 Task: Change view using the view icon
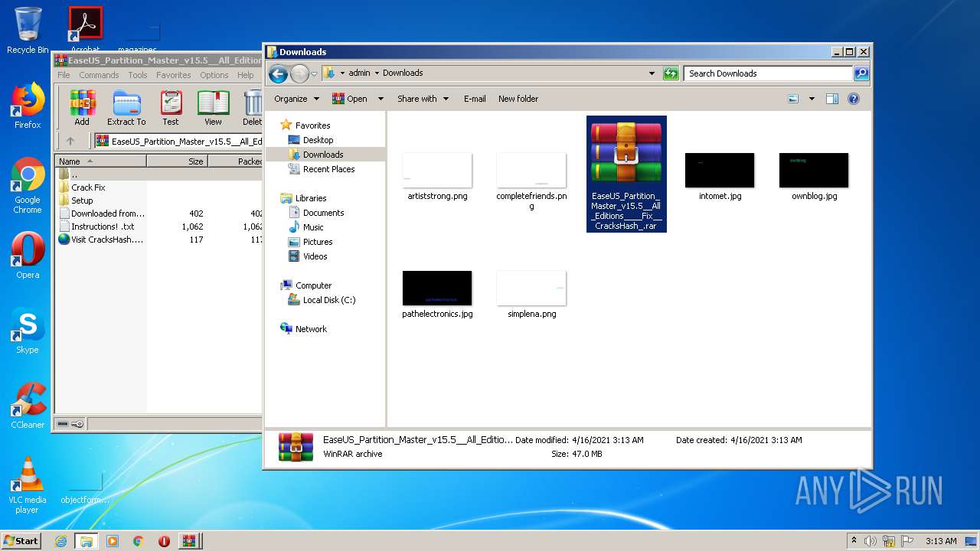pyautogui.click(x=793, y=99)
